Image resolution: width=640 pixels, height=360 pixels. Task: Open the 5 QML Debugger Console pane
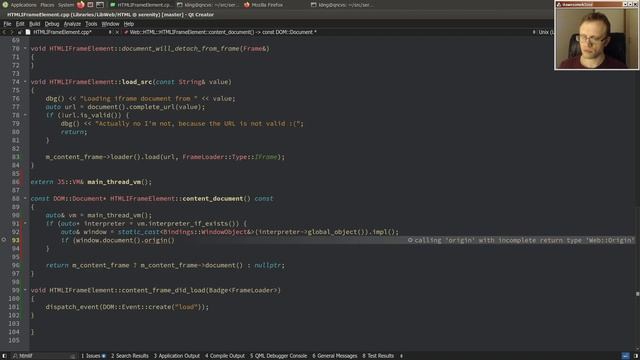point(278,356)
